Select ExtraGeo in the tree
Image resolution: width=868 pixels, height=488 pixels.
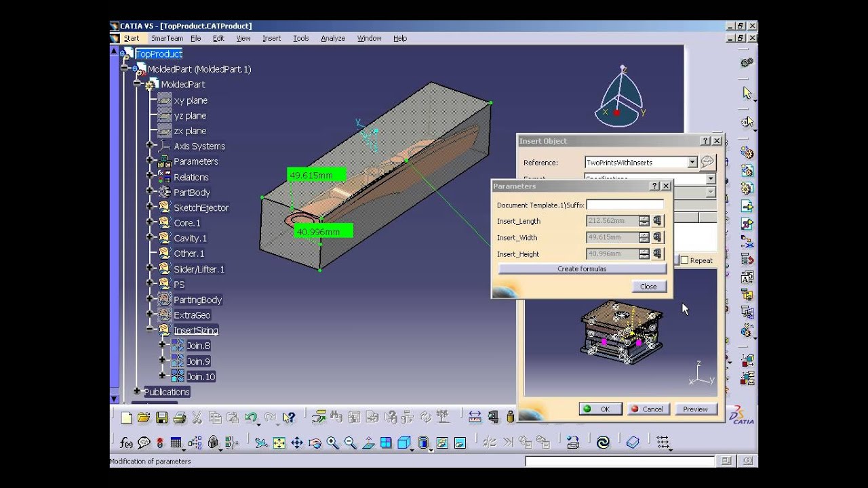click(x=192, y=315)
